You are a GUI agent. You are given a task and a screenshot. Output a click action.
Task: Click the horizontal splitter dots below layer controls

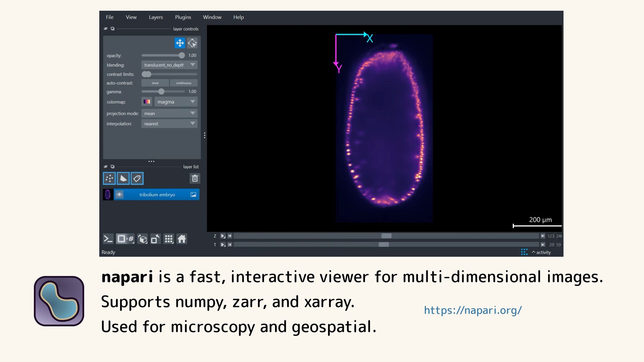click(x=152, y=161)
